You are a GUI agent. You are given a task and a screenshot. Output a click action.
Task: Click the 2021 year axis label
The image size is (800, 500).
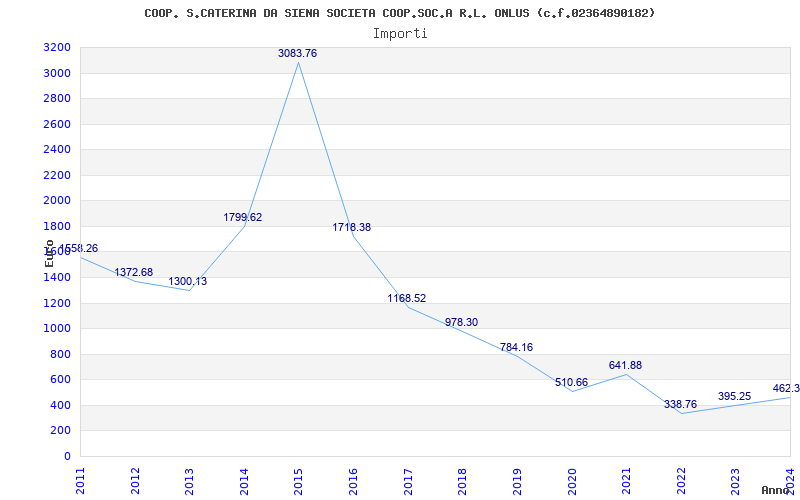[626, 481]
